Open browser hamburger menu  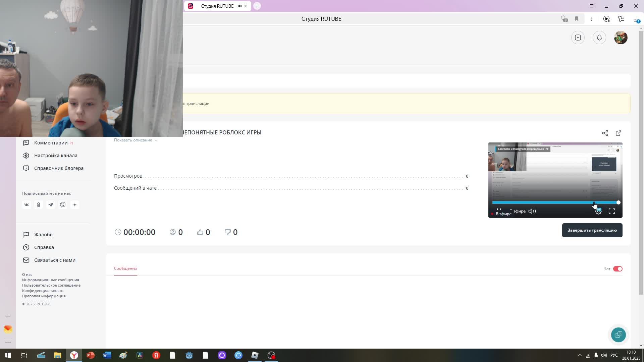592,6
